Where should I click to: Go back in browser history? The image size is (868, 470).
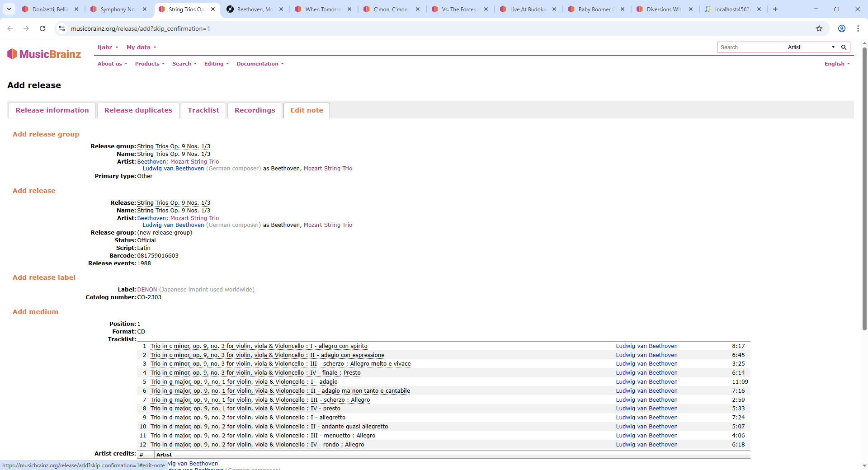[10, 28]
